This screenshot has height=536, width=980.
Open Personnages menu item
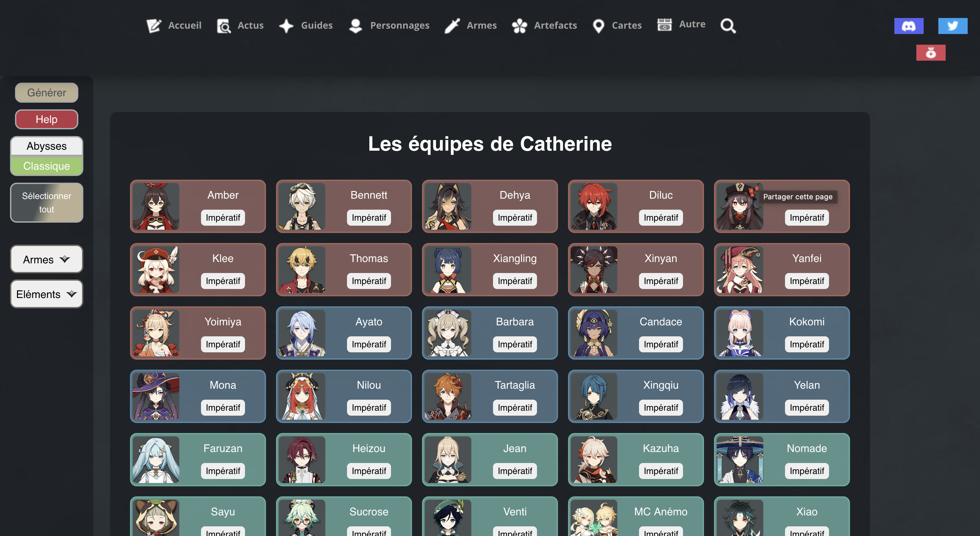399,25
